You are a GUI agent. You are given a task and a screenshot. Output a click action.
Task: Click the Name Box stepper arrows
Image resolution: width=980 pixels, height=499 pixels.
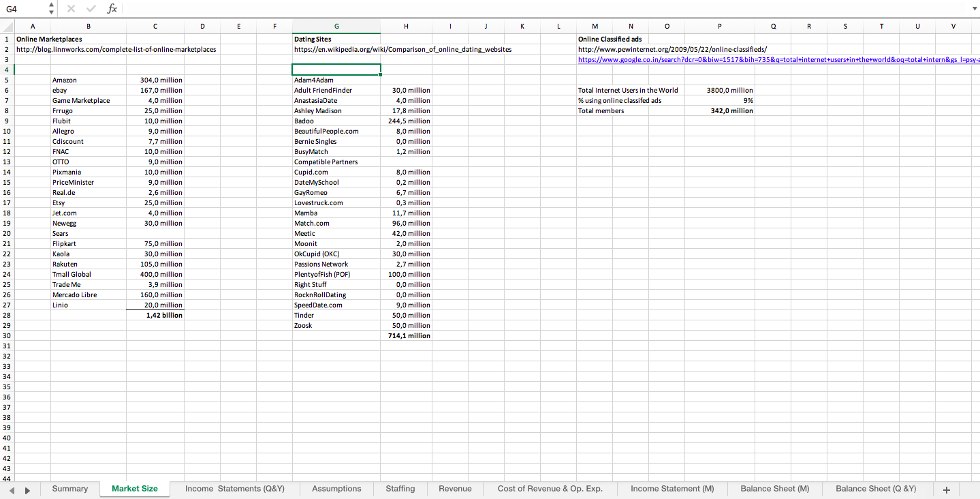coord(52,8)
